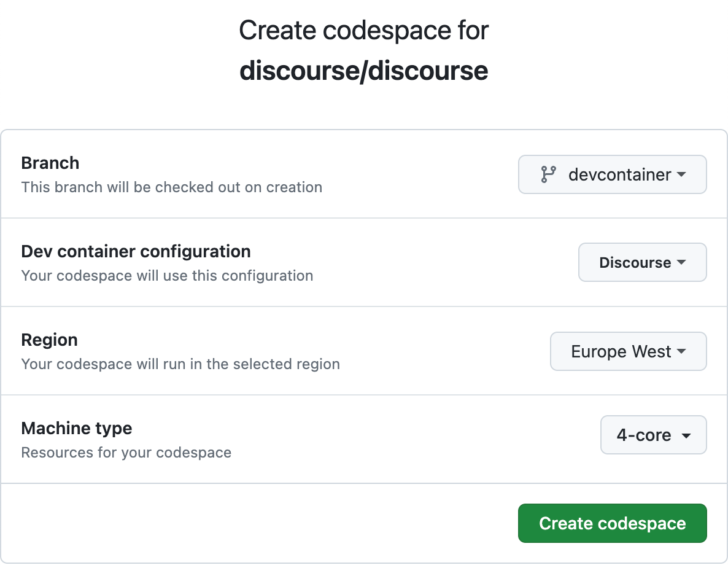The image size is (728, 565).
Task: Choose a machine type from 4-core dropdown
Action: click(x=653, y=435)
